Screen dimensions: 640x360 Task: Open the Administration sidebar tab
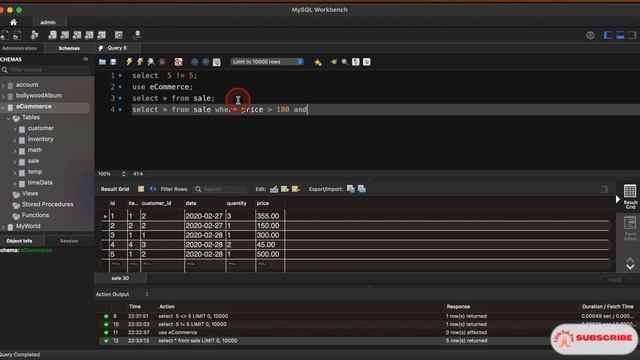[19, 48]
